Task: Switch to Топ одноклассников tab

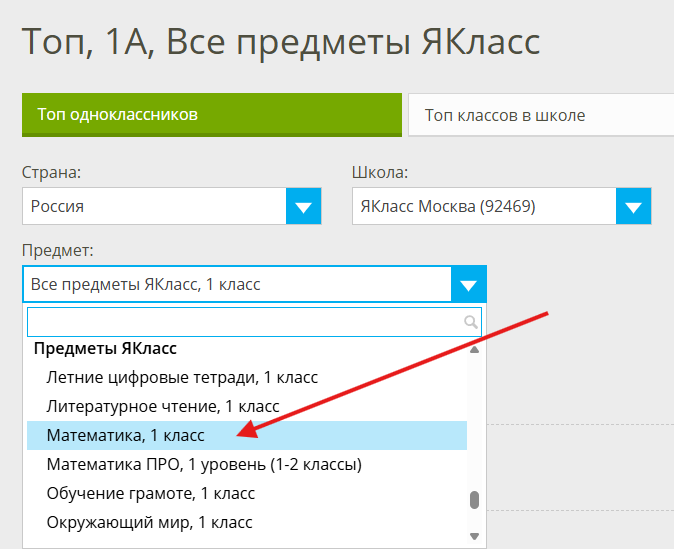Action: coord(212,115)
